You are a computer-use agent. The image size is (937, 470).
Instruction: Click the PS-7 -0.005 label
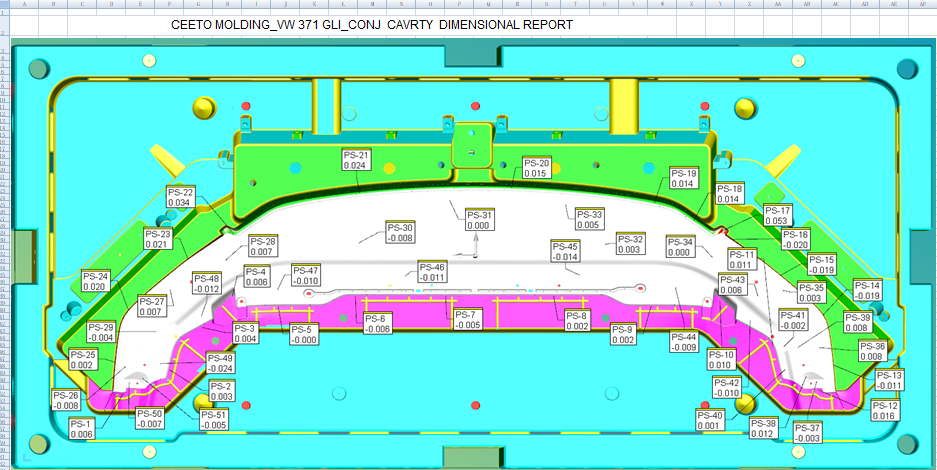pos(467,320)
